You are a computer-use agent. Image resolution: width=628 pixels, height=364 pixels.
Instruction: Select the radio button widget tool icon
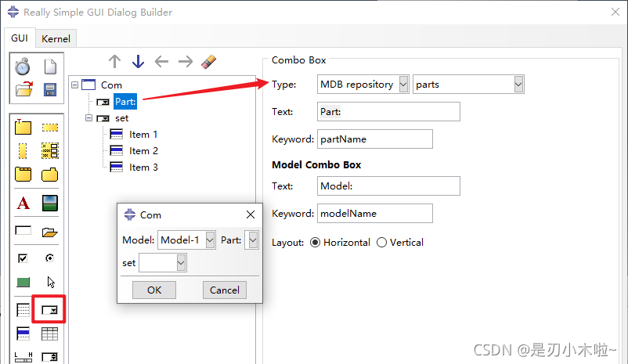click(x=49, y=258)
